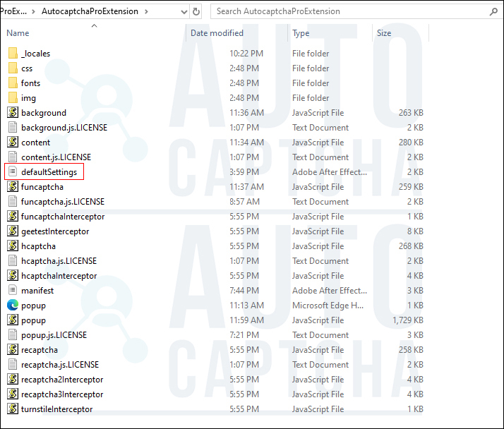Select the hcaptcha.js.LICENSE document icon
The image size is (504, 429).
pos(13,260)
